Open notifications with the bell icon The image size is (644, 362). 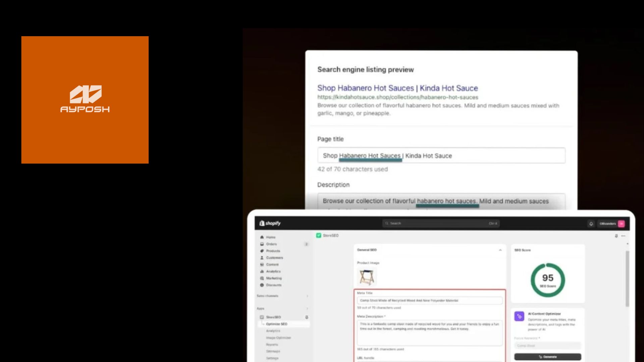591,224
